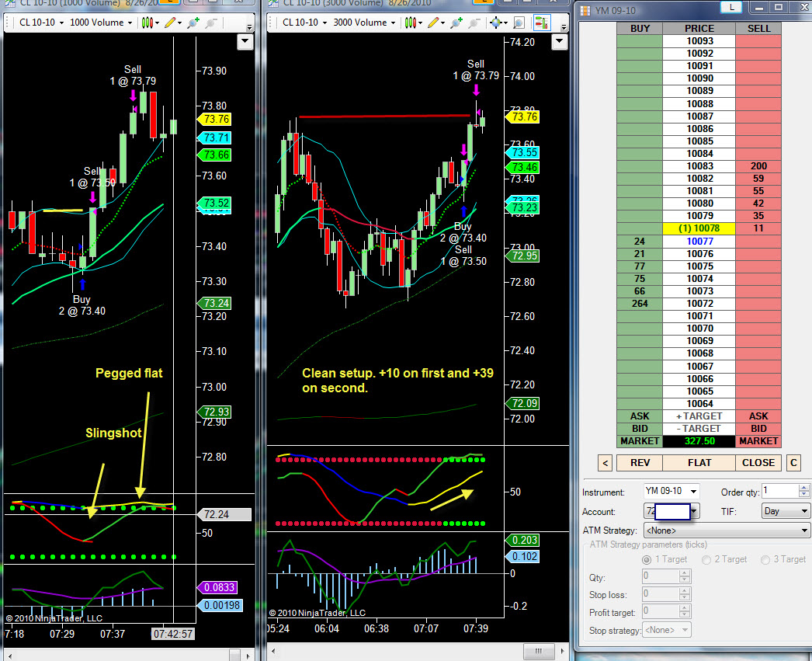Image resolution: width=812 pixels, height=661 pixels.
Task: Click the CLOSE position button
Action: point(758,463)
